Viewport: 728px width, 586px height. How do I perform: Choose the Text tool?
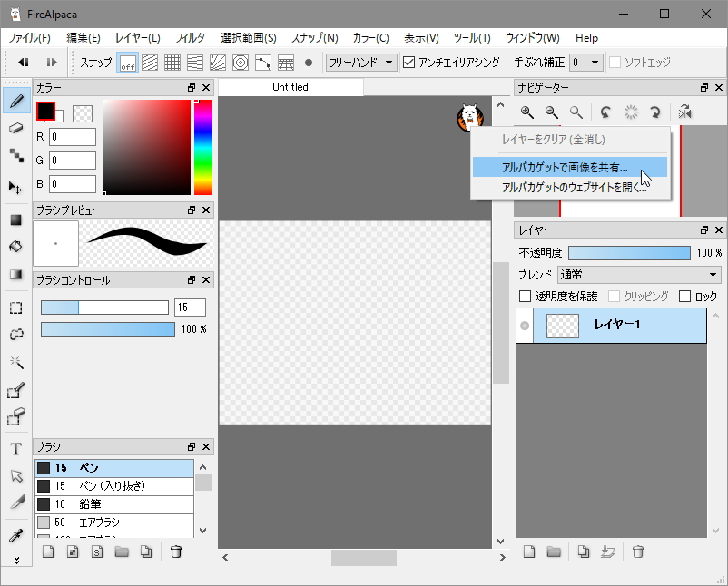click(15, 449)
